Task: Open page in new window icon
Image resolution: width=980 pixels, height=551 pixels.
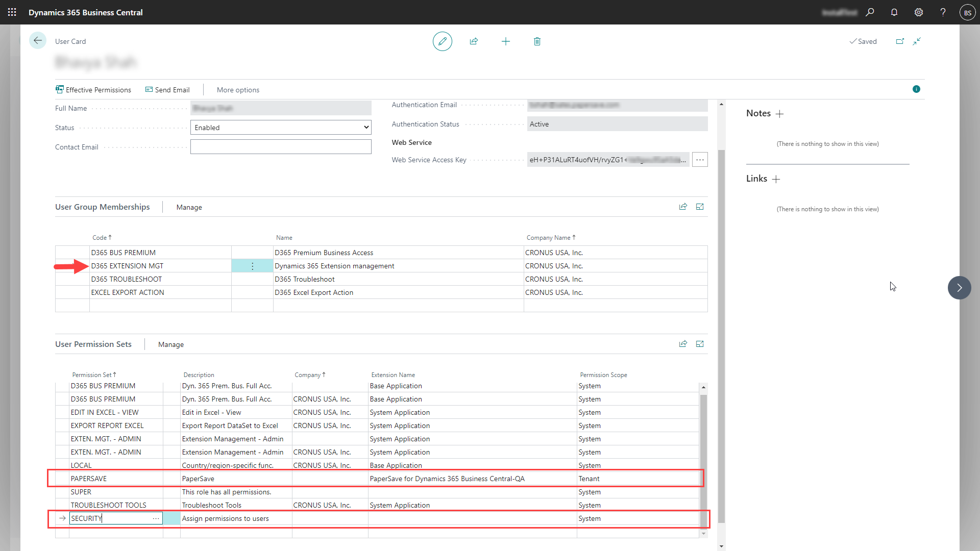Action: (900, 41)
